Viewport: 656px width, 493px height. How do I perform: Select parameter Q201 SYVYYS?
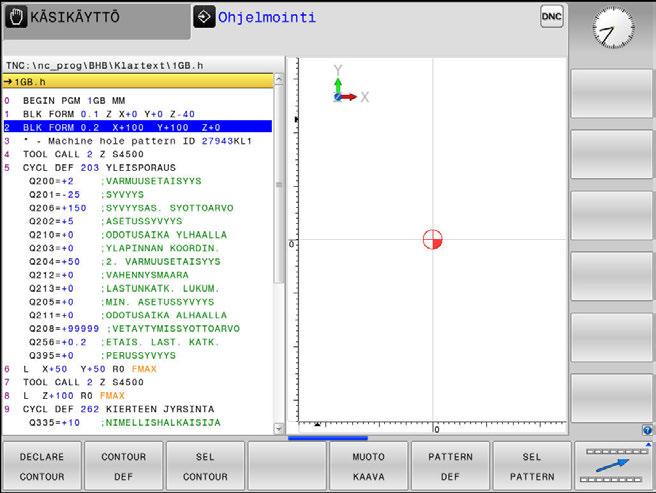[x=138, y=194]
